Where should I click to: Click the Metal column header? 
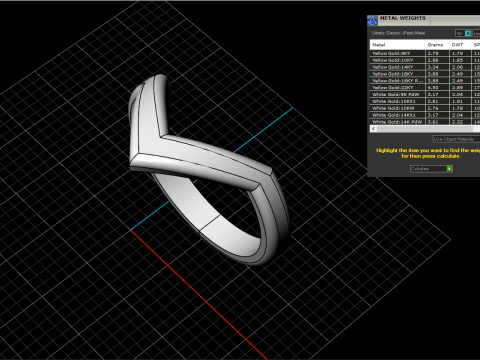pos(397,45)
